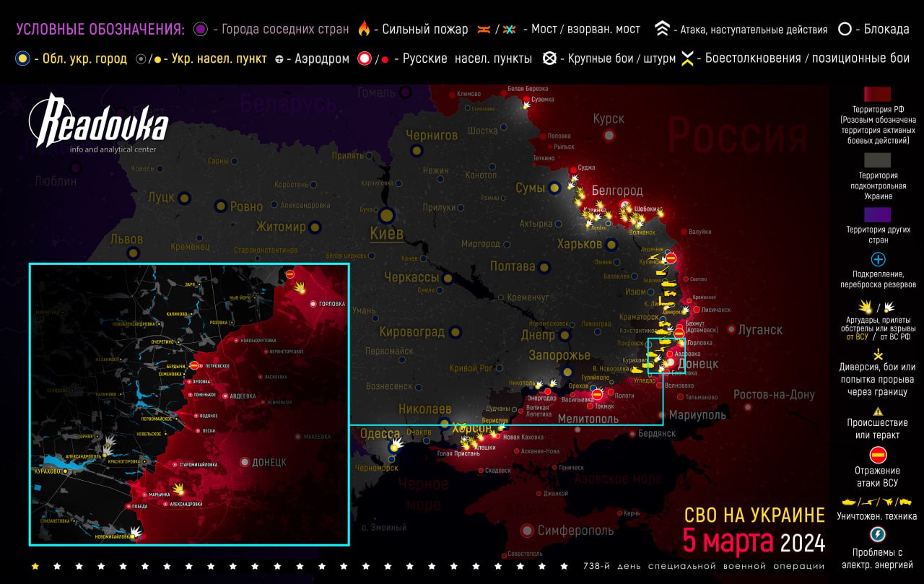Click the red Территория РФ color swatch
The width and height of the screenshot is (924, 584).
pos(878,95)
